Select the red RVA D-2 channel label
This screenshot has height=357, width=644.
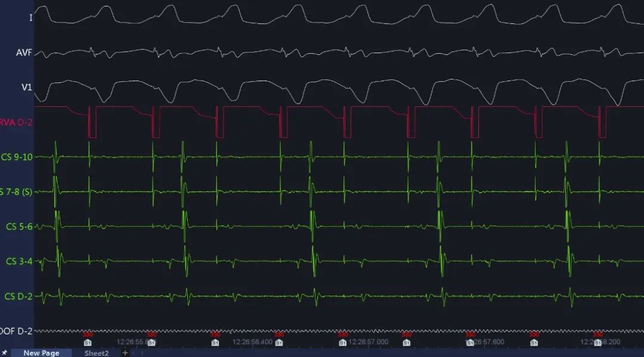pyautogui.click(x=17, y=122)
